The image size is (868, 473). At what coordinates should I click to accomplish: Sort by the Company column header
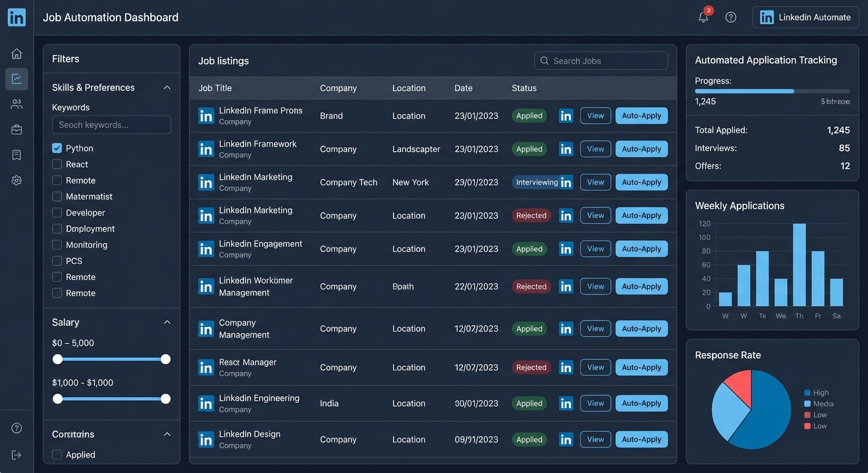point(338,88)
